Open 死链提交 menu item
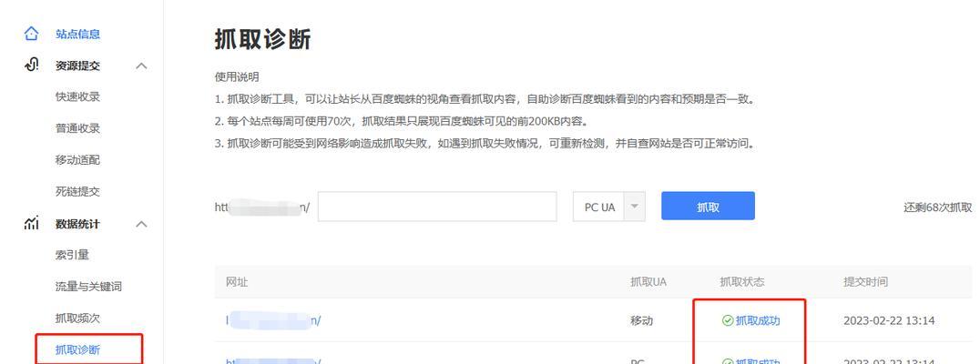Screen dimensions: 980x364 (x=77, y=192)
